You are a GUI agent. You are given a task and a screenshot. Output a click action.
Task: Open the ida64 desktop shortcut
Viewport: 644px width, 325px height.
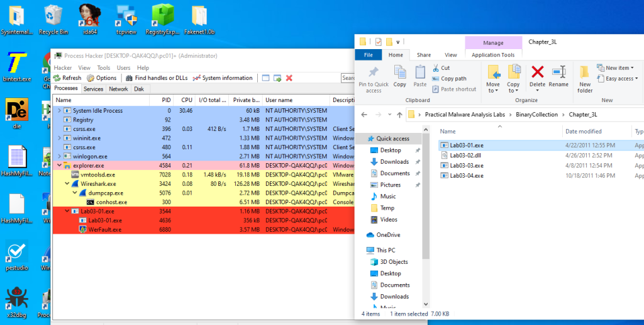(89, 20)
